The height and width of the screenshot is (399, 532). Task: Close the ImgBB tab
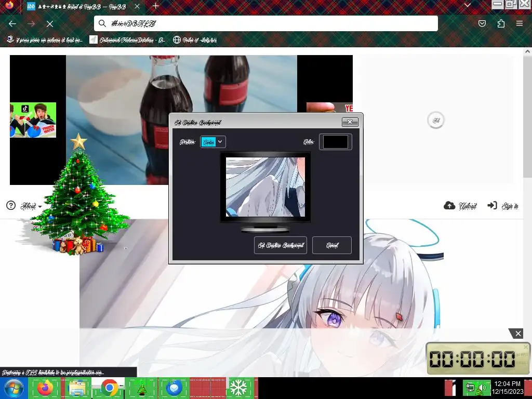click(137, 6)
